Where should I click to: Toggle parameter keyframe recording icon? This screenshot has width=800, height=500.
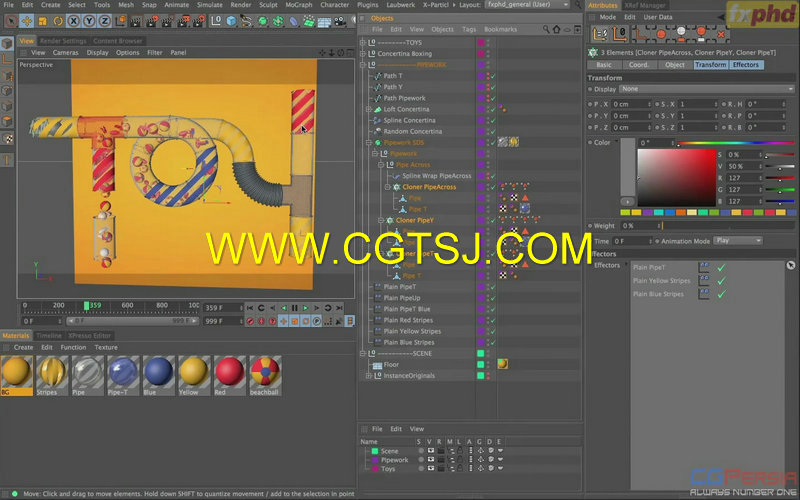click(x=317, y=321)
